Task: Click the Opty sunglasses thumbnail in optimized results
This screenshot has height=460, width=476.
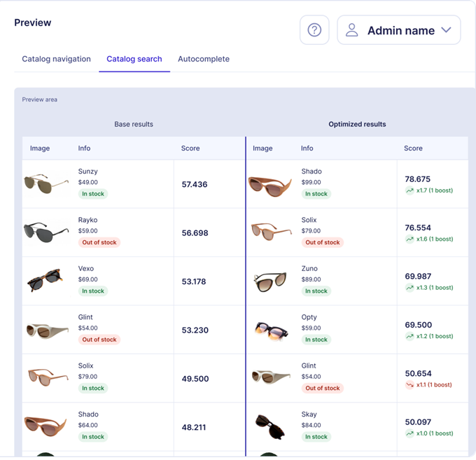Action: [269, 330]
